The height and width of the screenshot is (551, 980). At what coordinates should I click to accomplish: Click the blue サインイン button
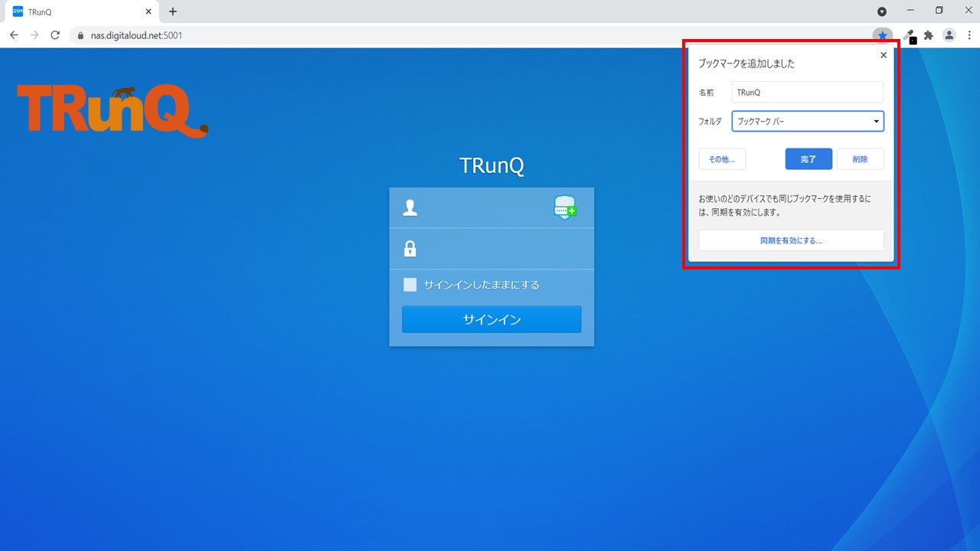tap(492, 320)
